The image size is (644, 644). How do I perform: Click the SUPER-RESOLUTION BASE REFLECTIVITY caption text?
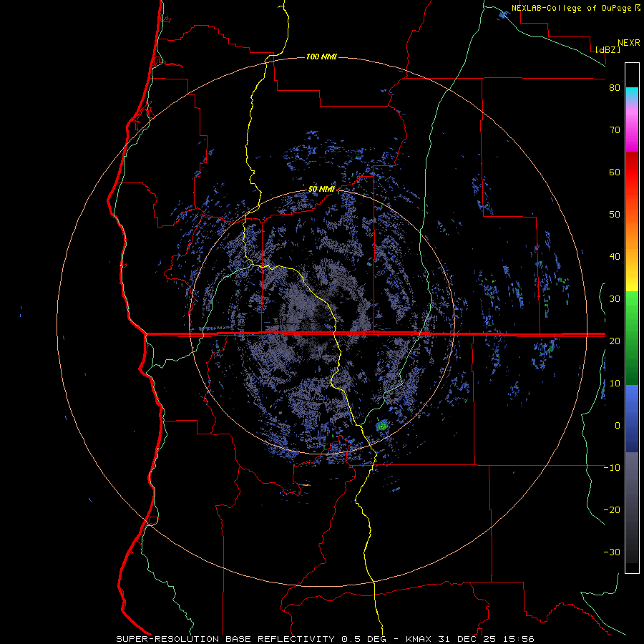point(225,639)
